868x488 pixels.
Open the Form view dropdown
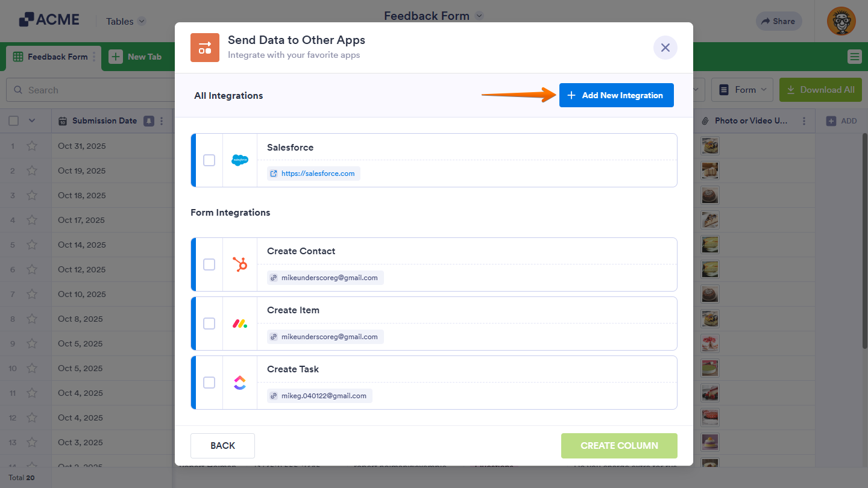click(742, 89)
